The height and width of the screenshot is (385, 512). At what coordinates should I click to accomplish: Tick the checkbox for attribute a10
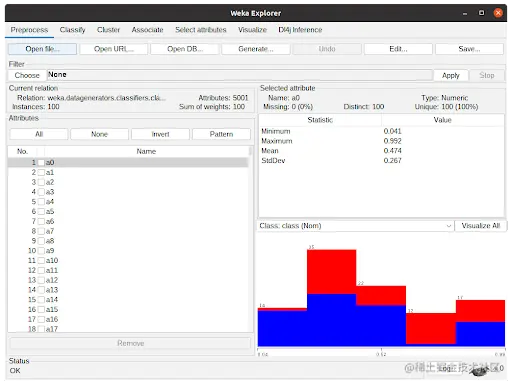pos(41,260)
